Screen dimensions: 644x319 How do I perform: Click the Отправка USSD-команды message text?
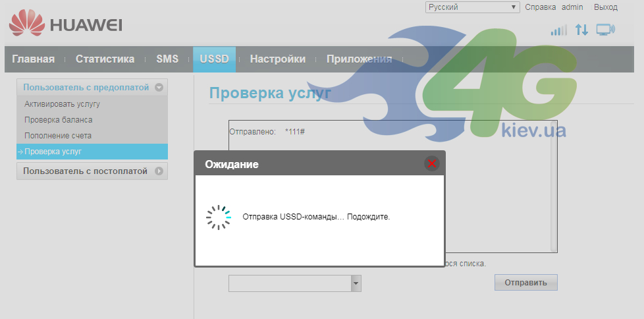(316, 217)
